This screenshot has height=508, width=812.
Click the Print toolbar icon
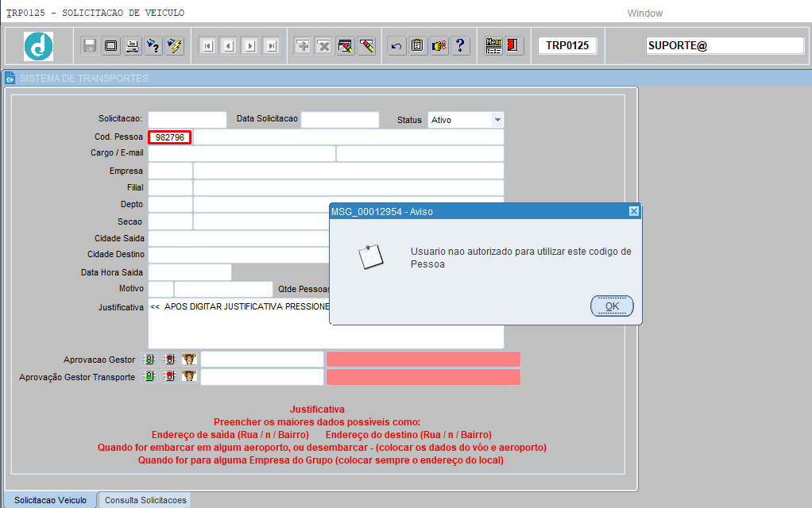[132, 45]
